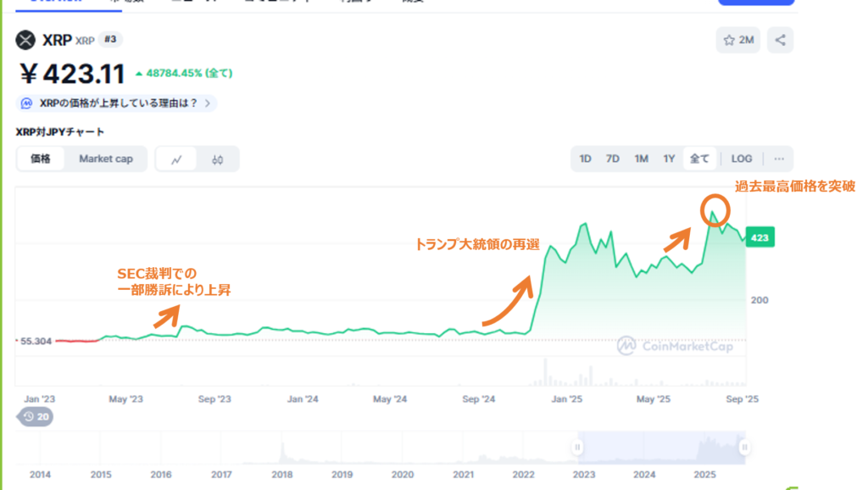Click the AI icon beside the XRP price question
The image size is (868, 490).
27,103
